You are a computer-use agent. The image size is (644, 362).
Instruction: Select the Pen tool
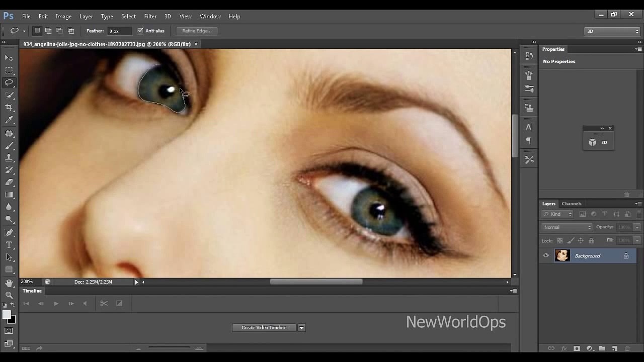pos(9,233)
